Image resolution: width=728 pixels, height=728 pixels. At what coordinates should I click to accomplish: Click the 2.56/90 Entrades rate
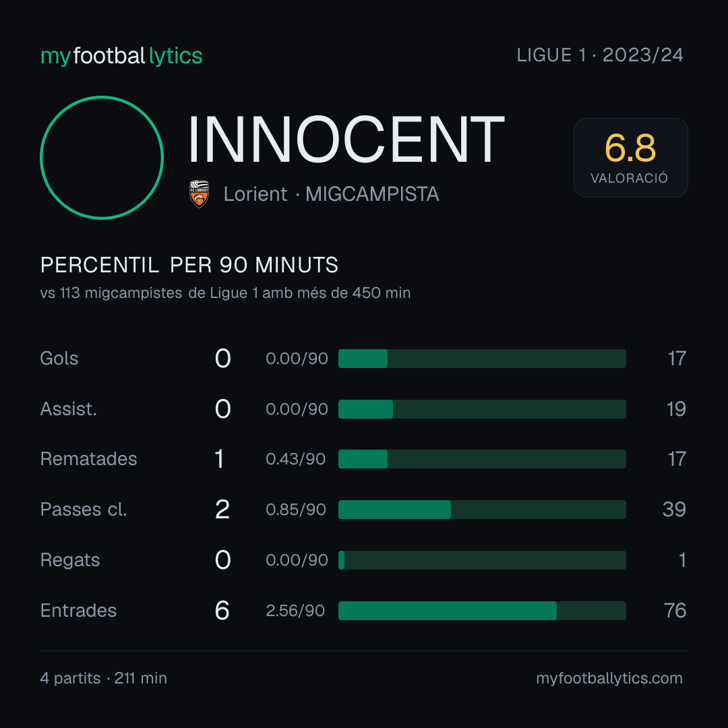(x=295, y=611)
